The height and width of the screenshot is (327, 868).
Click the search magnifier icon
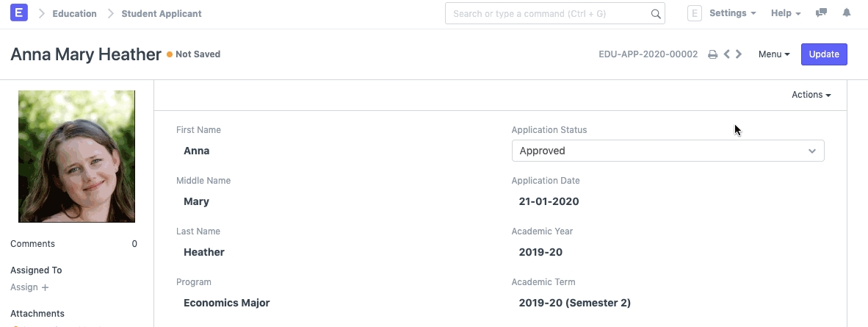coord(655,14)
